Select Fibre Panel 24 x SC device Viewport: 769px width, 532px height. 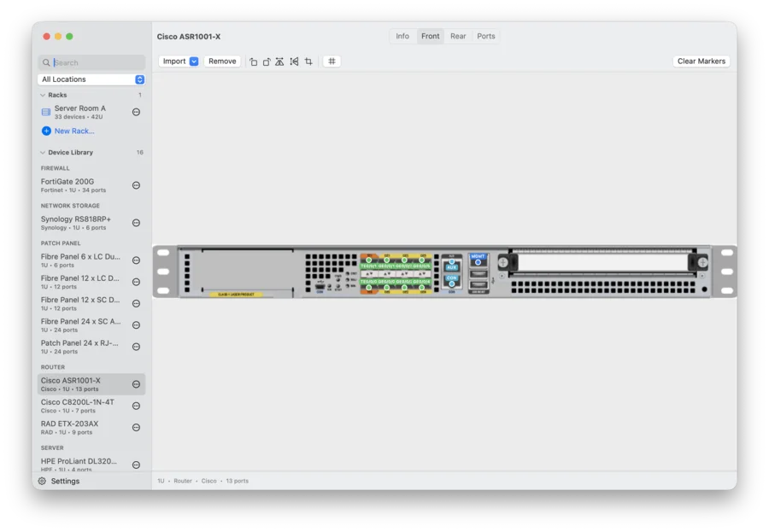tap(91, 325)
